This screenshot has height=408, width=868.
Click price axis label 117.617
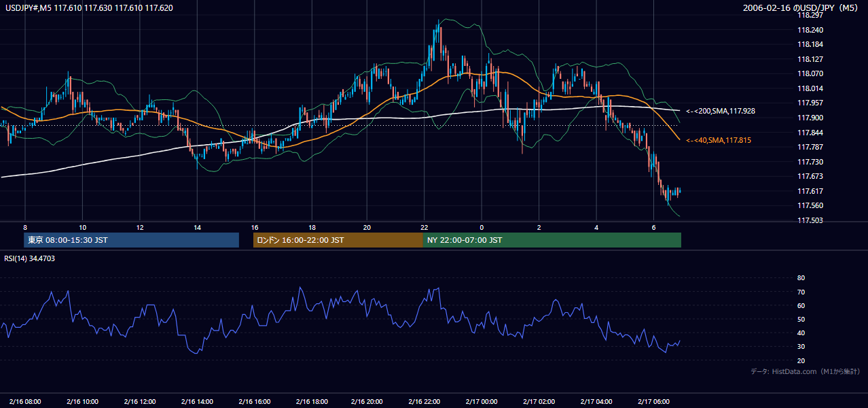(x=810, y=191)
